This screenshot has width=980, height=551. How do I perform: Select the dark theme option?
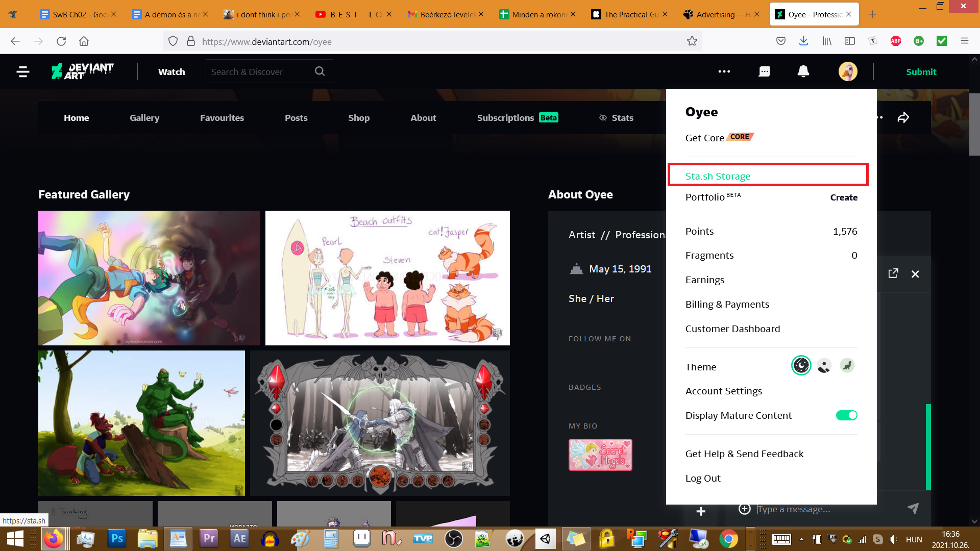(x=801, y=365)
